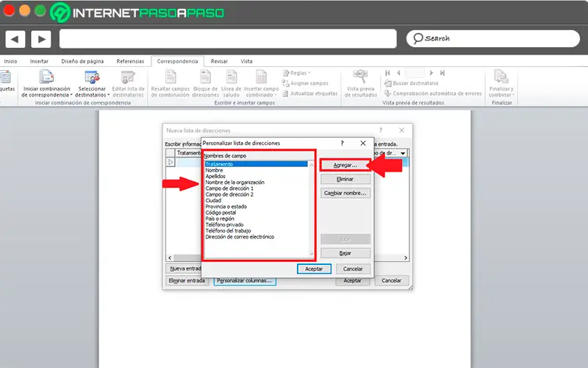Viewport: 588px width, 368px height.
Task: Select Nombre in field names list
Action: (x=214, y=170)
